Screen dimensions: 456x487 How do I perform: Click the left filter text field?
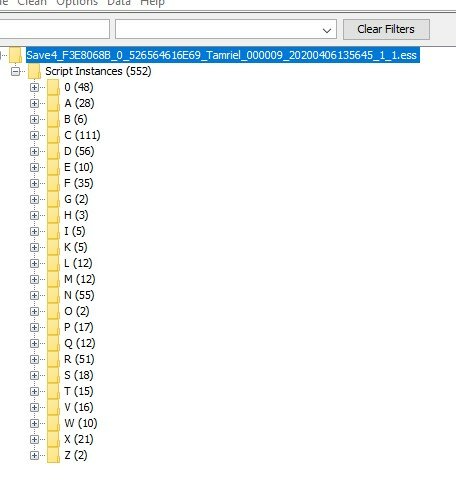point(54,29)
